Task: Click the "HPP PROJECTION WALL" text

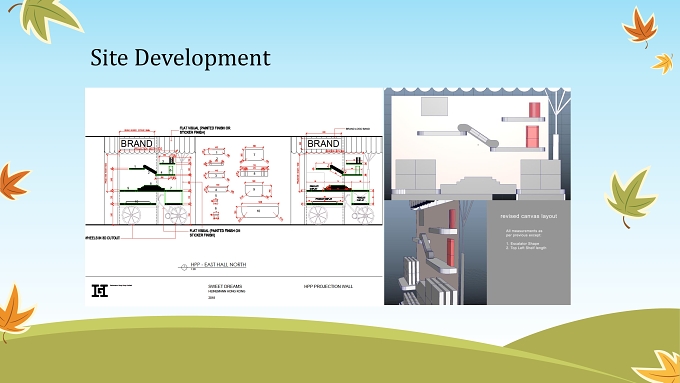Action: pyautogui.click(x=328, y=286)
